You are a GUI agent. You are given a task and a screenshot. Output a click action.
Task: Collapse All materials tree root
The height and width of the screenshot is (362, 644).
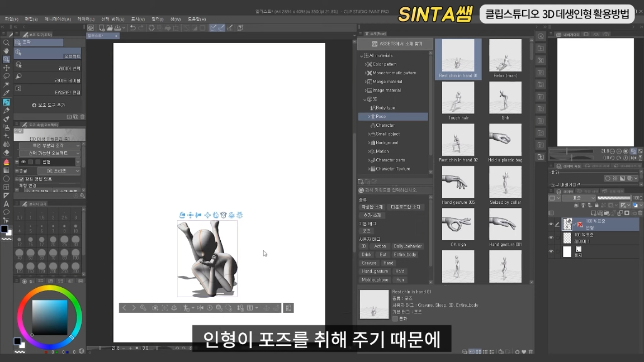click(362, 56)
